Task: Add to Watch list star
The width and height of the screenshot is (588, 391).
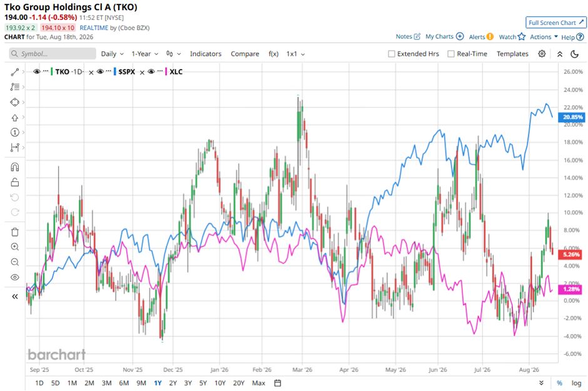Action: click(x=512, y=37)
